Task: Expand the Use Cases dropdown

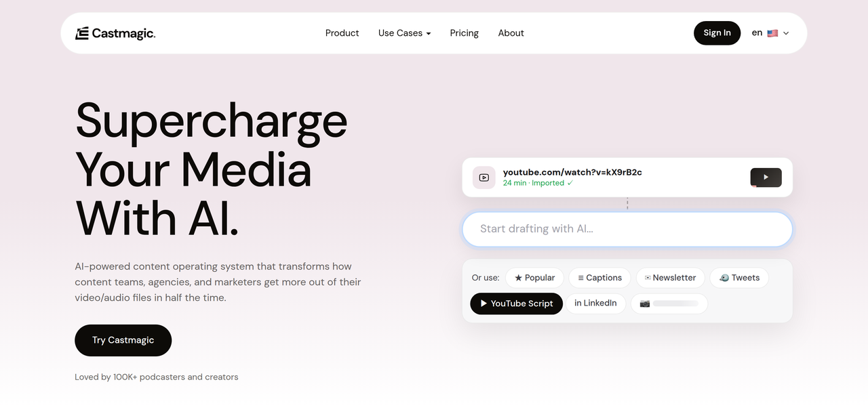Action: pos(404,33)
